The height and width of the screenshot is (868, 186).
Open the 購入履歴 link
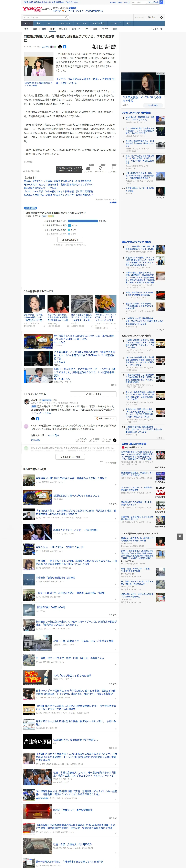[x=152, y=18]
